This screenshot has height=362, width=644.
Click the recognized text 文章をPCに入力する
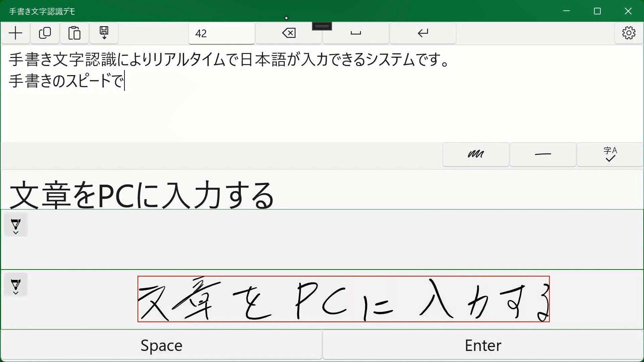tap(142, 195)
